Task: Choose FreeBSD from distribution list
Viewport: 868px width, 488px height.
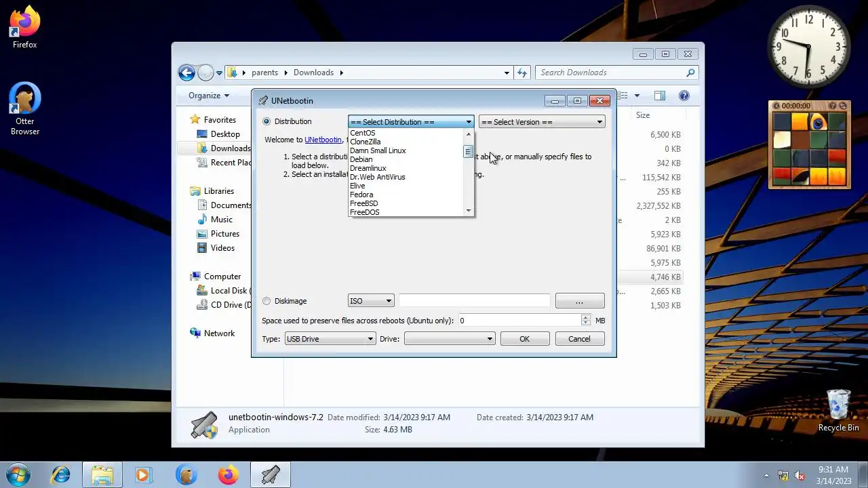Action: tap(406, 203)
